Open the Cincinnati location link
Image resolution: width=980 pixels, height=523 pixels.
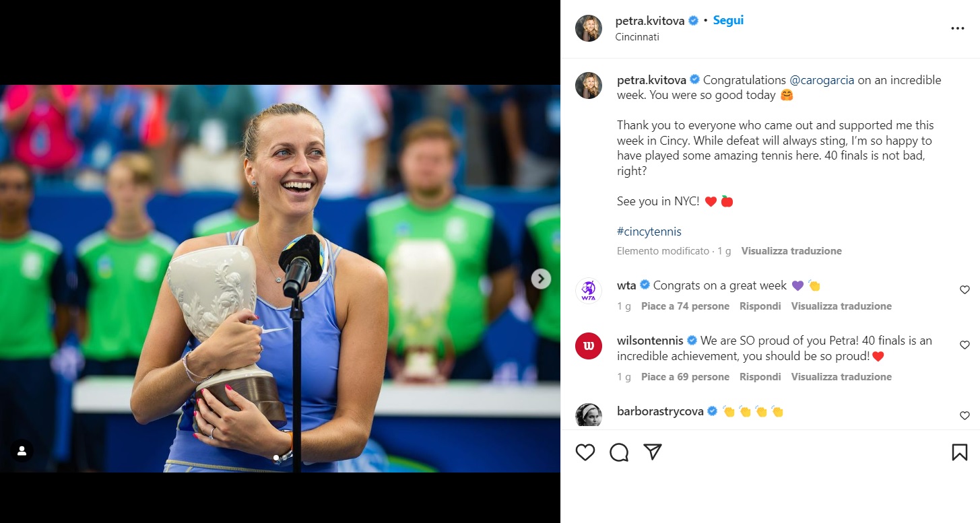pyautogui.click(x=637, y=37)
